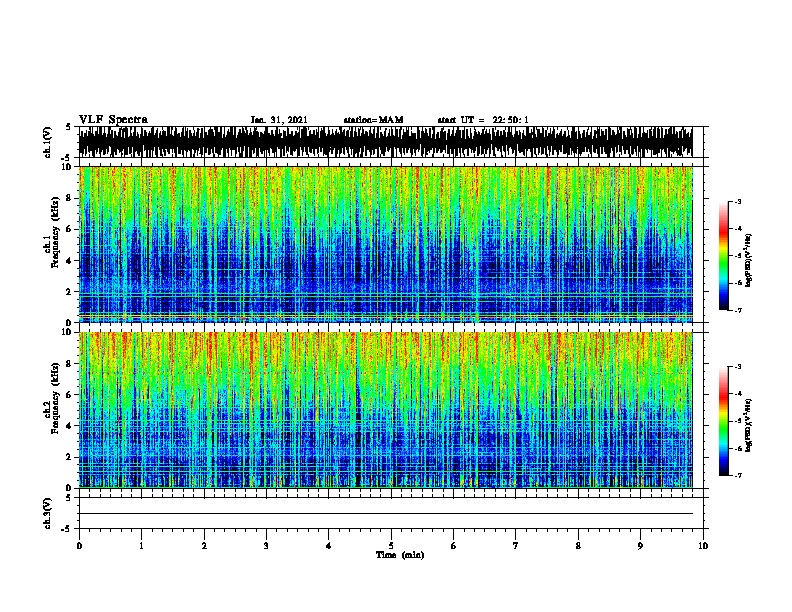
Task: Click time axis tick label "0"
Action: pyautogui.click(x=79, y=546)
